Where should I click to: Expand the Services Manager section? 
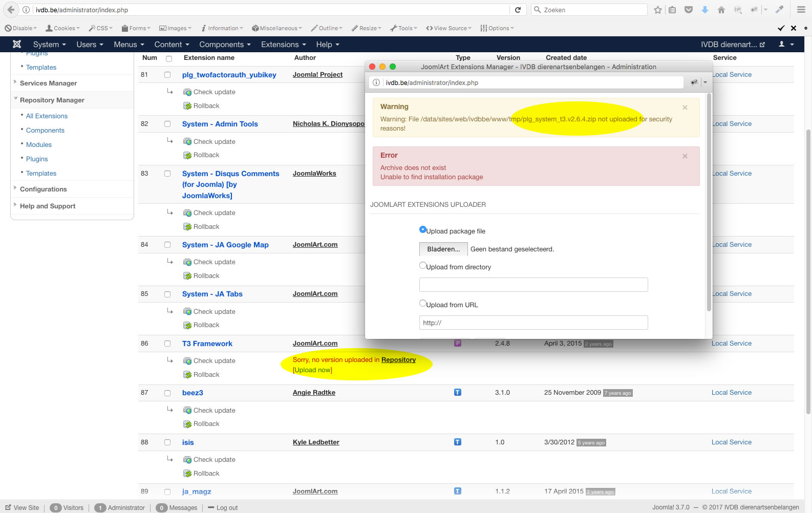click(48, 83)
